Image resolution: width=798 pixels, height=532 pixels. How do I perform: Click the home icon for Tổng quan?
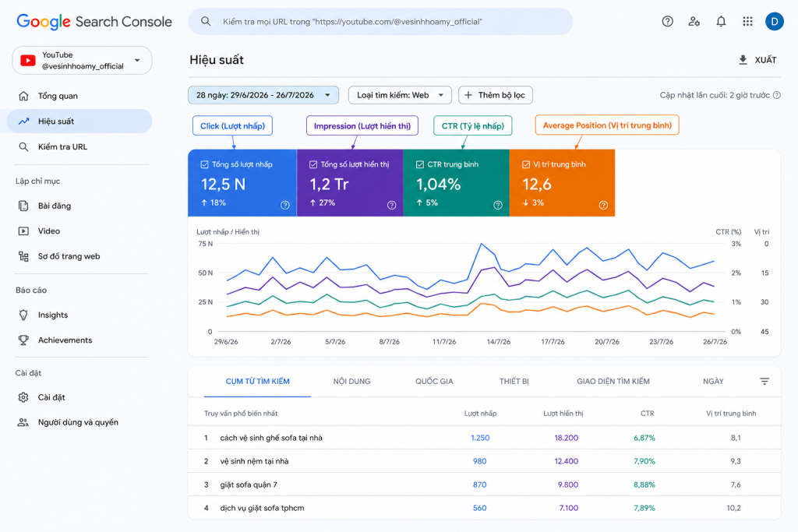(23, 96)
